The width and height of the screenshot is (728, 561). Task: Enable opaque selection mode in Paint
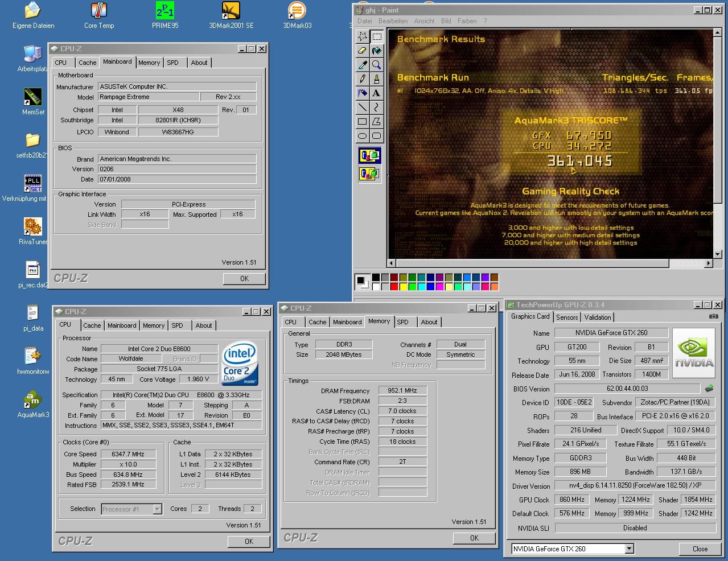tap(369, 155)
